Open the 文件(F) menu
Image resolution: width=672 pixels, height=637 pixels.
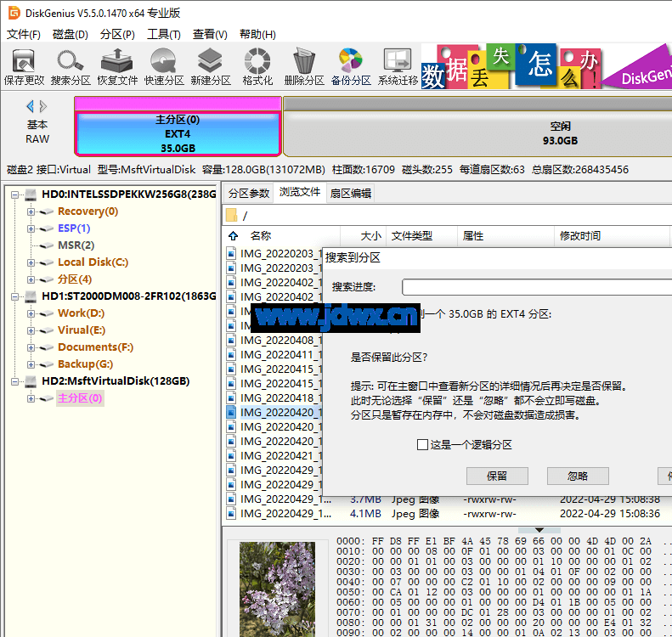click(x=24, y=34)
